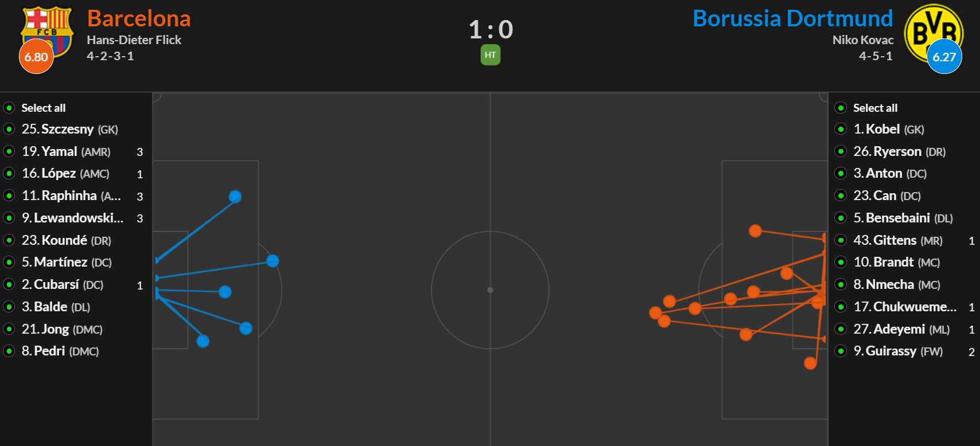The width and height of the screenshot is (980, 446).
Task: Toggle the radio button beside 9. Guirassy
Action: 841,351
